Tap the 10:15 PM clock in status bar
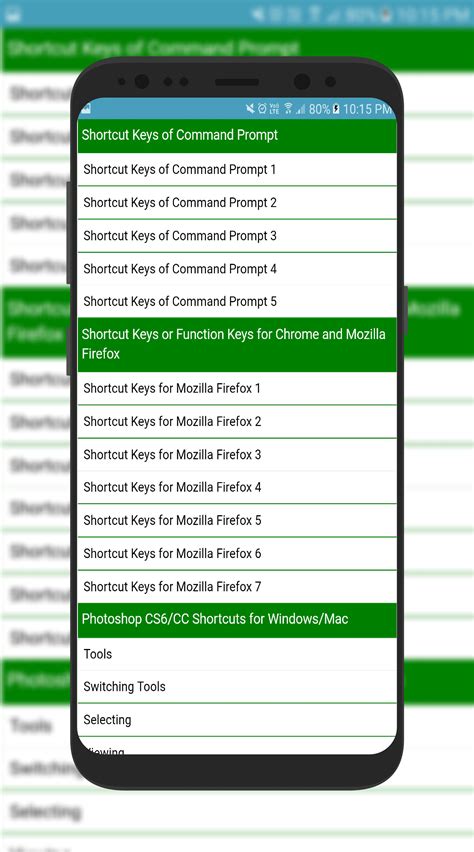 [x=367, y=109]
